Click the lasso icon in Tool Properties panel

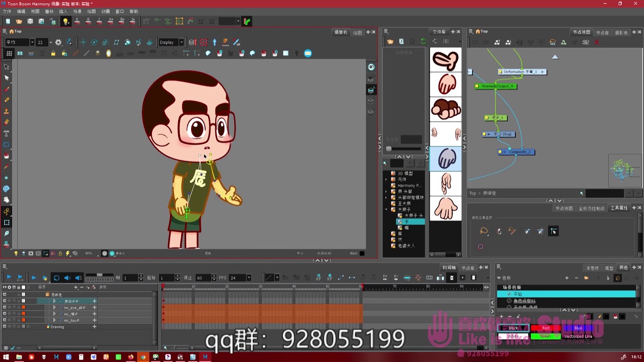click(x=484, y=231)
